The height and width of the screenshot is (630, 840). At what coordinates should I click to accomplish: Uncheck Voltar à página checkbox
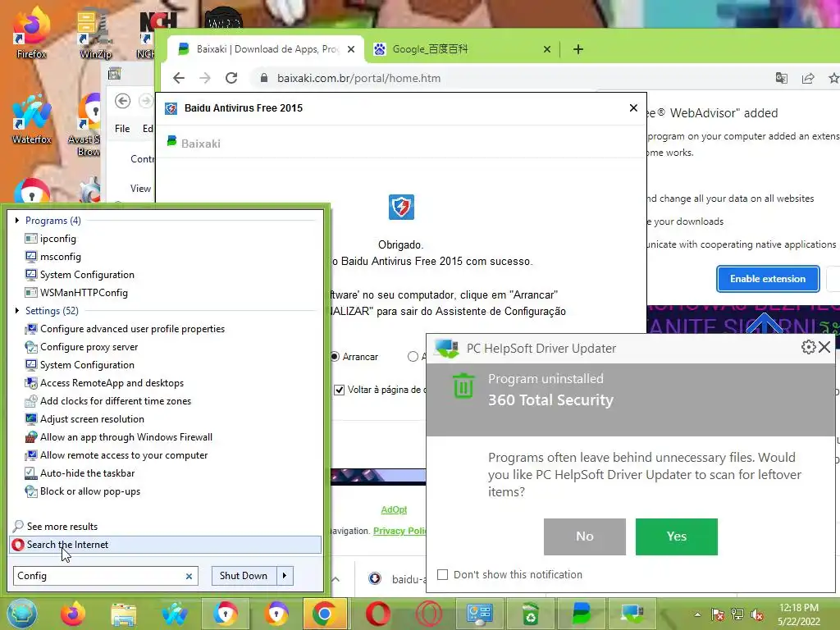pos(339,390)
